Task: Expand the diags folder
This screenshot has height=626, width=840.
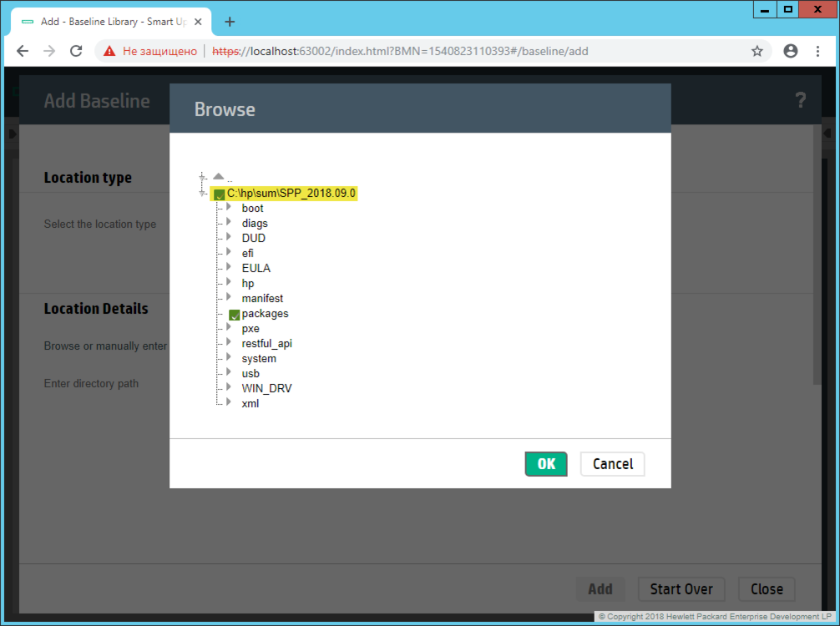Action: click(x=229, y=222)
